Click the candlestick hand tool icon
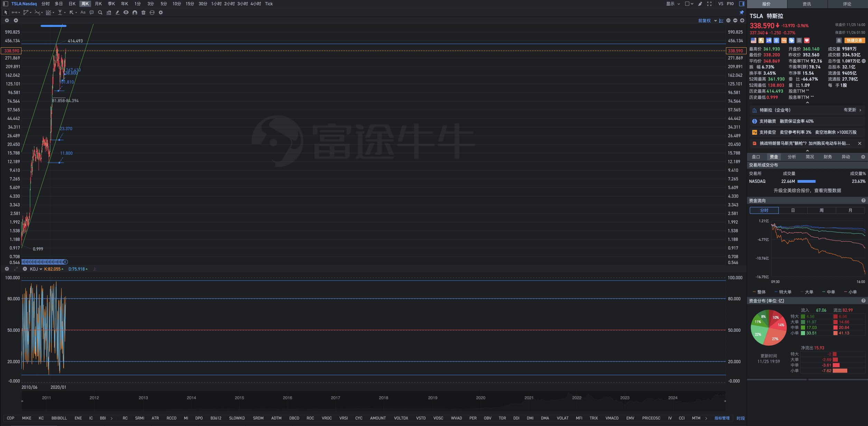This screenshot has height=426, width=868. 109,12
